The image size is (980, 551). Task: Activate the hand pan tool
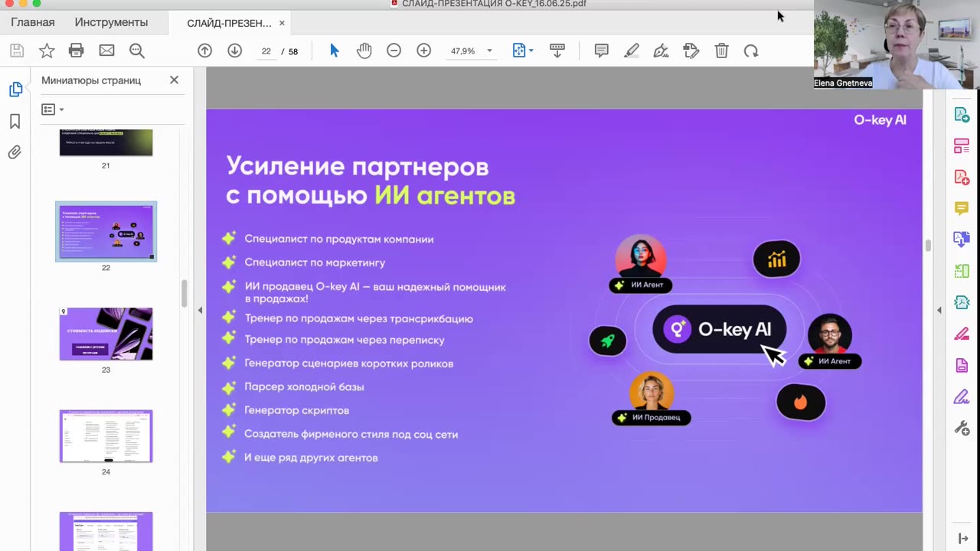[364, 51]
